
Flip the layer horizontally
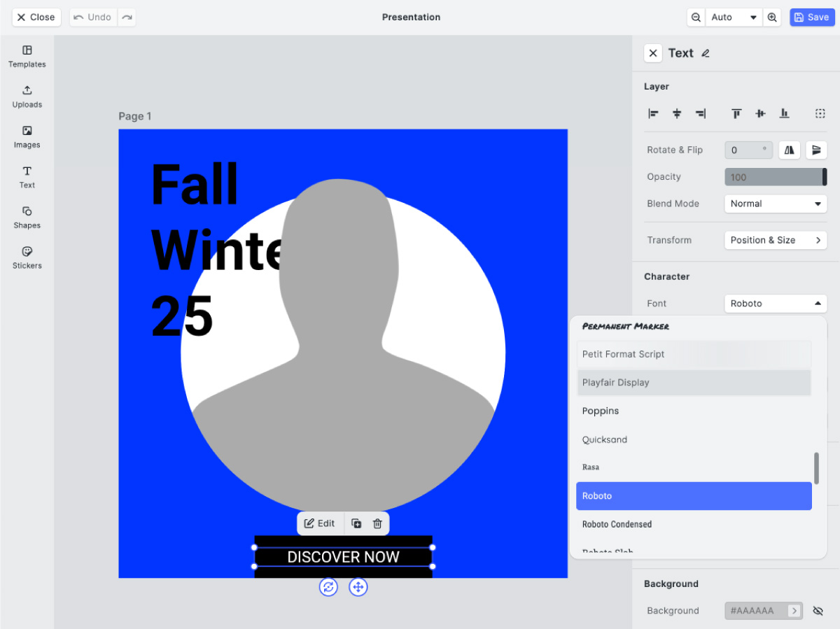789,150
